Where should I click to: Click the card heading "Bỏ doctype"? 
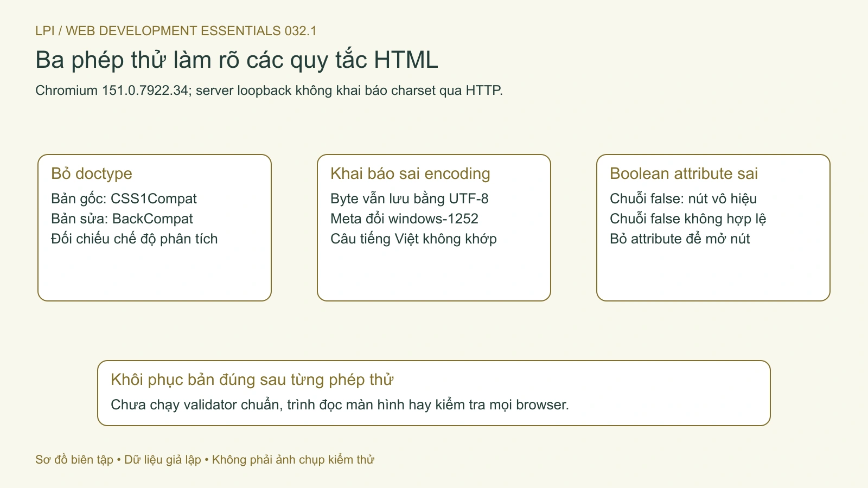point(92,174)
